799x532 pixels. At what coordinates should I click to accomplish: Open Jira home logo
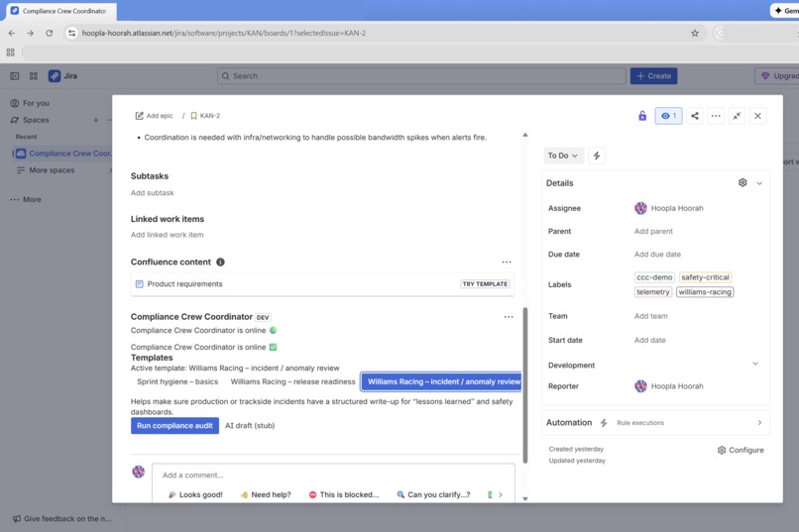pyautogui.click(x=62, y=76)
